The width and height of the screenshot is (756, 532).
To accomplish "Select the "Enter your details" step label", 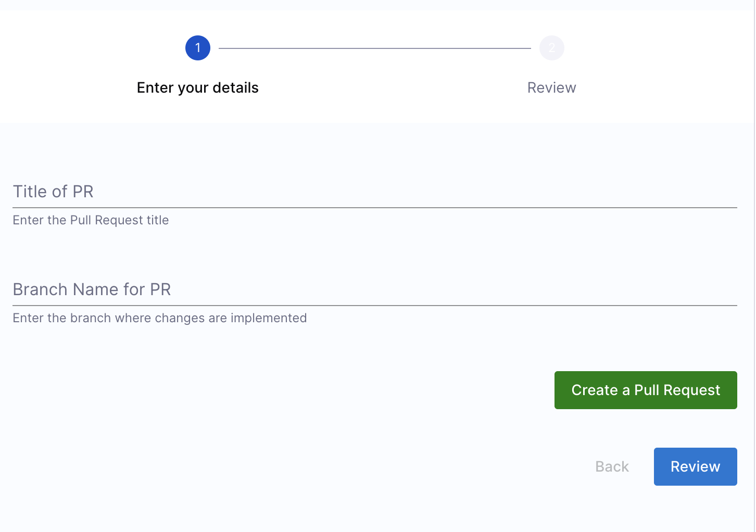I will [198, 87].
